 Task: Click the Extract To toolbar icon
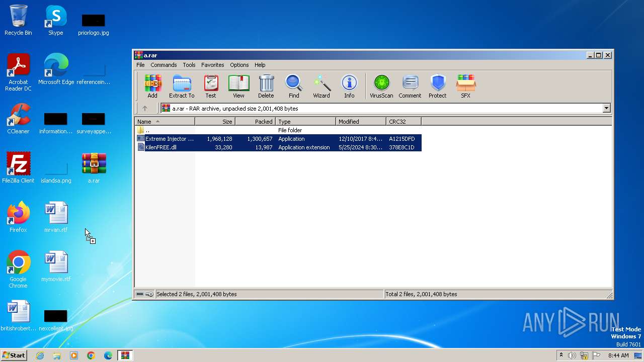[182, 86]
